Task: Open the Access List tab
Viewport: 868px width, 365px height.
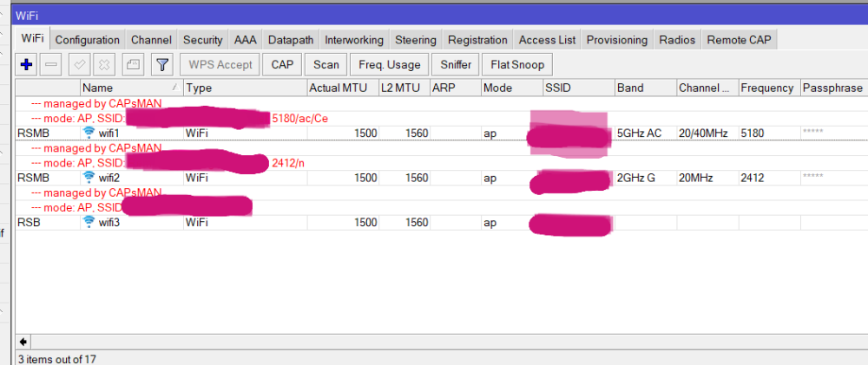Action: click(x=547, y=40)
